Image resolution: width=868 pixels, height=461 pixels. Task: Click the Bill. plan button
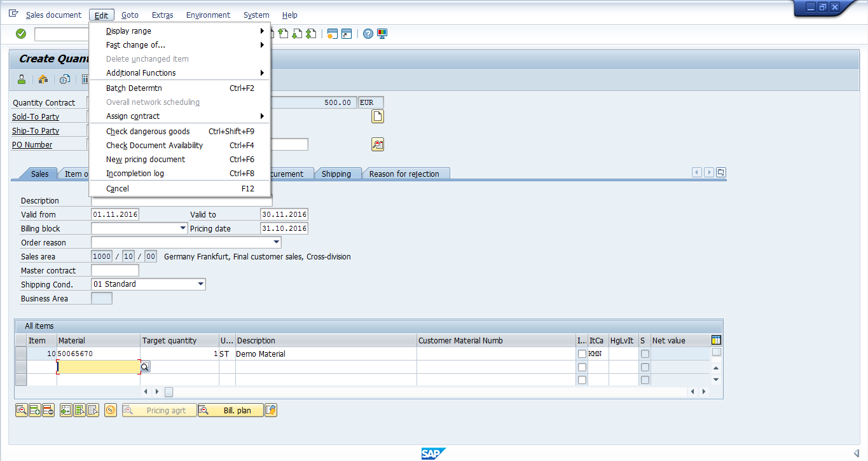(x=230, y=410)
